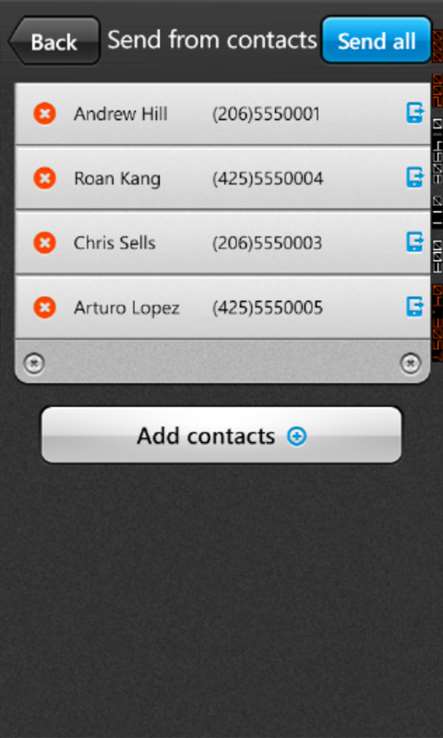Click the blue plus icon on Add contacts
Image resolution: width=443 pixels, height=738 pixels.
(297, 437)
